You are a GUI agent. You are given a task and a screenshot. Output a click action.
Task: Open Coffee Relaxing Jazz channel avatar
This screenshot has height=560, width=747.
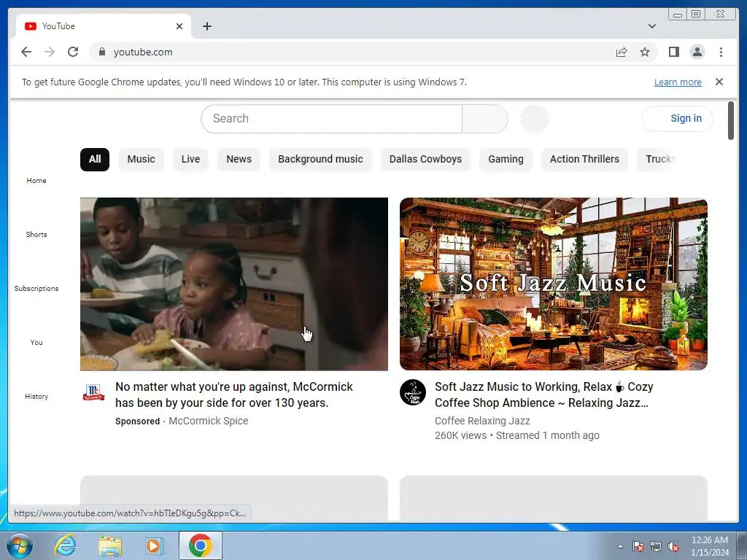(413, 392)
